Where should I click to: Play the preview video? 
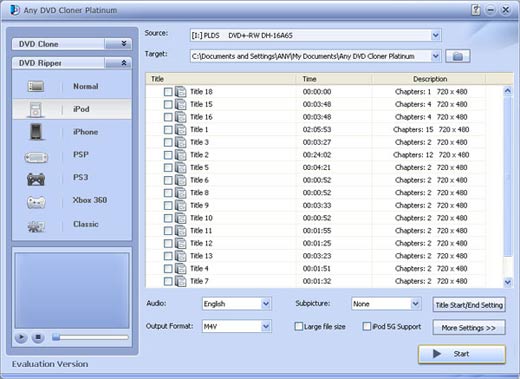pos(21,338)
